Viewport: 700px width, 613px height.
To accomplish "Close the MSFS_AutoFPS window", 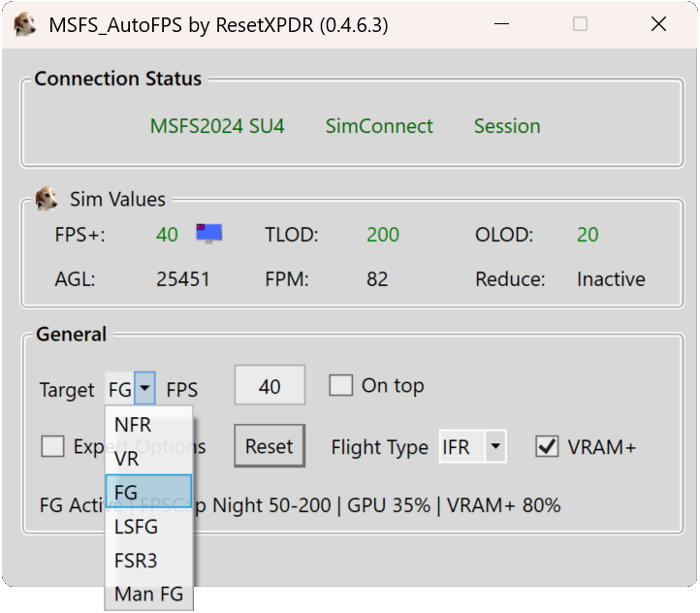I will [x=658, y=24].
